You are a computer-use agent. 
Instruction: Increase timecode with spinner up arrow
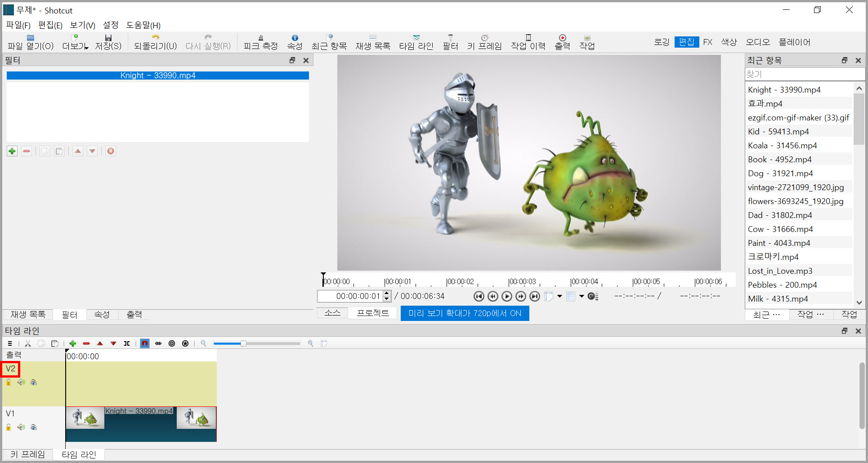click(386, 294)
